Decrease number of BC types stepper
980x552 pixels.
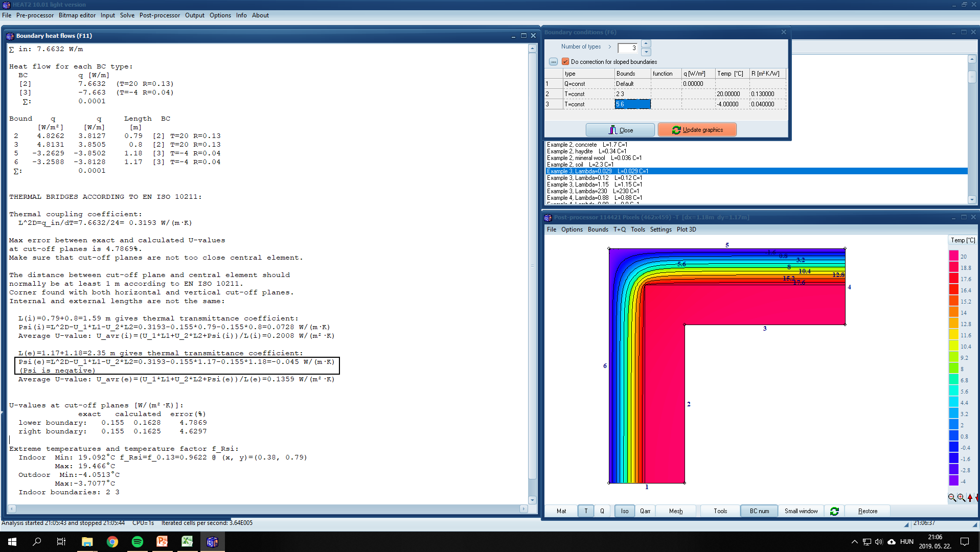pos(646,52)
